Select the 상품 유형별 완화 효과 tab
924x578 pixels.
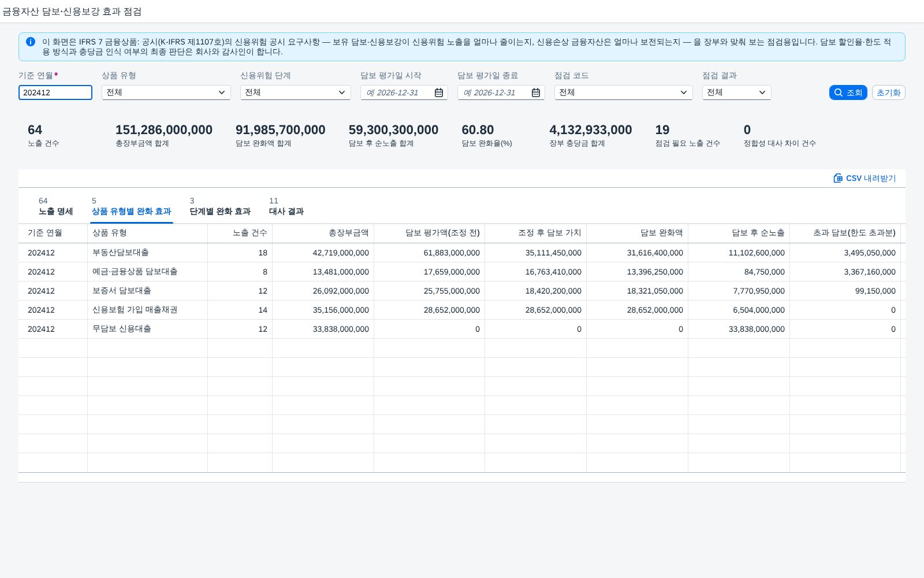point(132,206)
